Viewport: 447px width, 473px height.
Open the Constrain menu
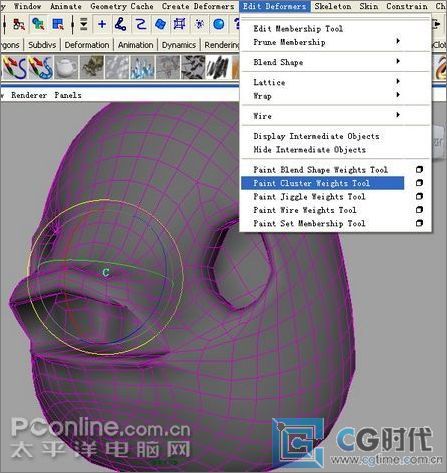(407, 6)
